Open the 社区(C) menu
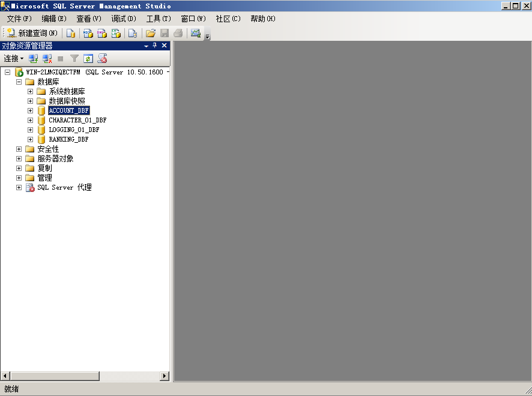Screen dimensions: 532x396 point(228,19)
